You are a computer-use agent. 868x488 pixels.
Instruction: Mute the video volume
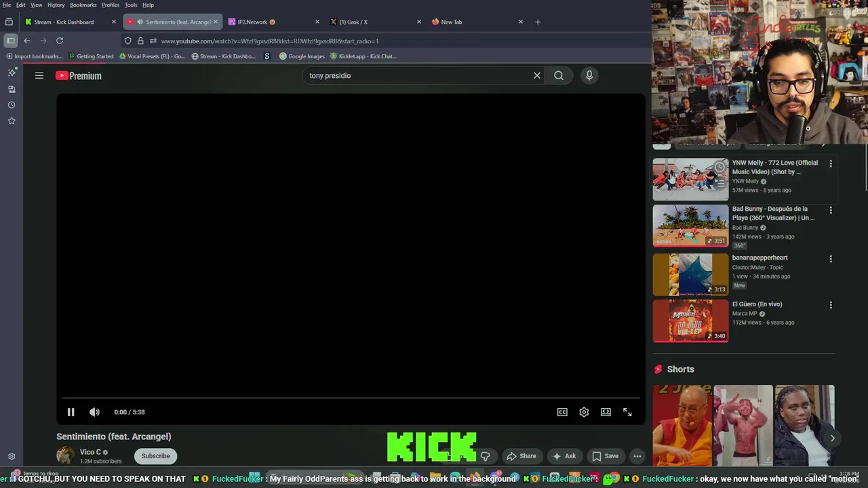point(94,412)
